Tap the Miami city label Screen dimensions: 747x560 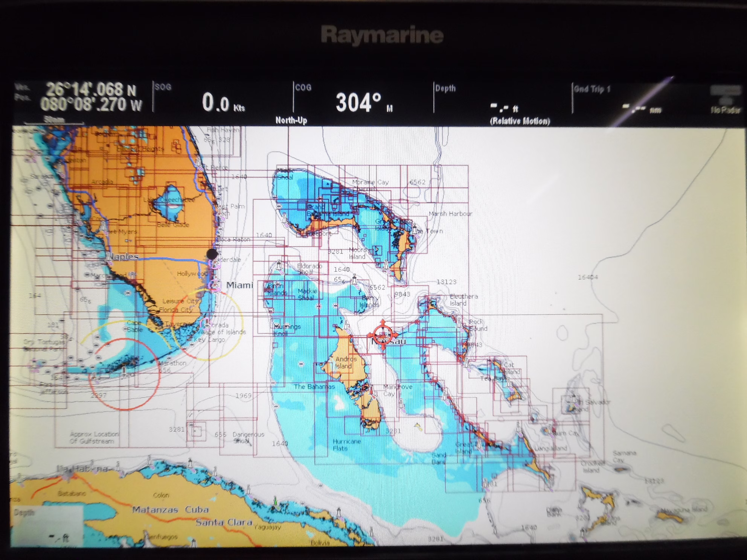click(239, 285)
